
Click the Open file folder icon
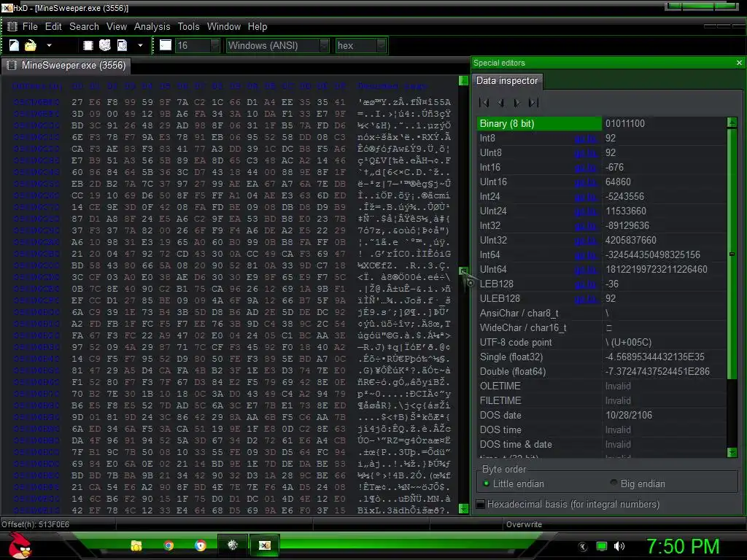[31, 45]
